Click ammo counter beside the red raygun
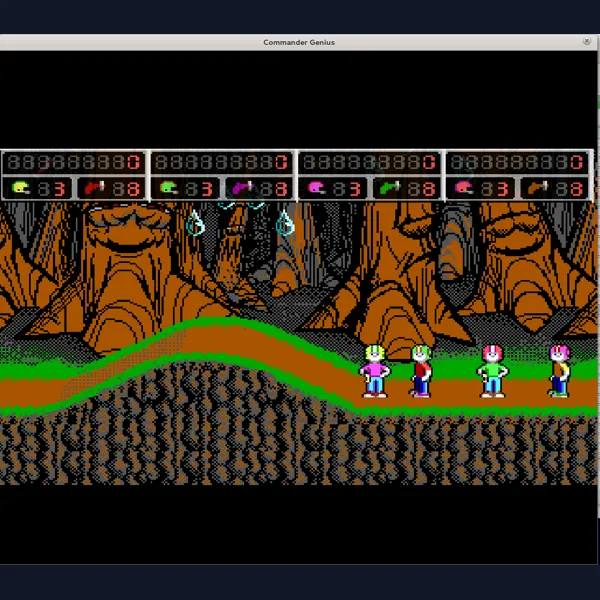 127,189
